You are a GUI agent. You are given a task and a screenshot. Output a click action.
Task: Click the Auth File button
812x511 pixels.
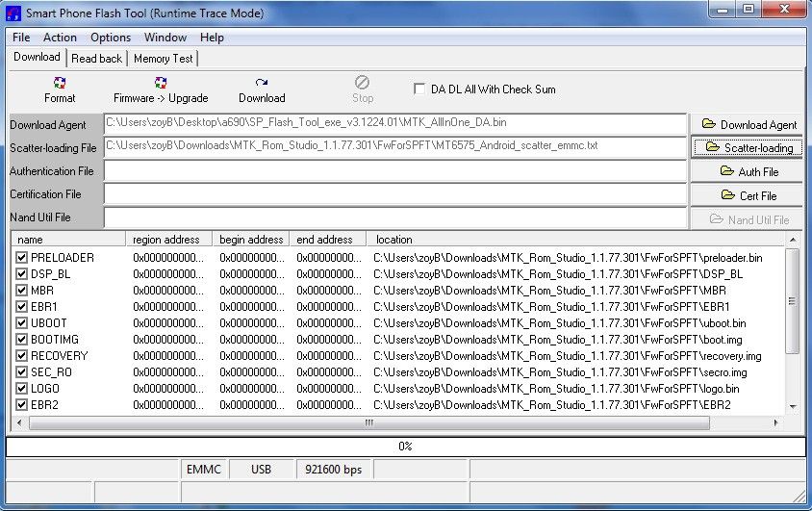click(x=747, y=171)
